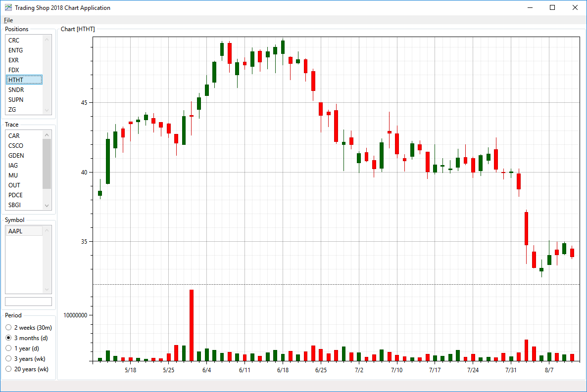Select SBGI in Trace list
The image size is (587, 392).
(x=24, y=205)
